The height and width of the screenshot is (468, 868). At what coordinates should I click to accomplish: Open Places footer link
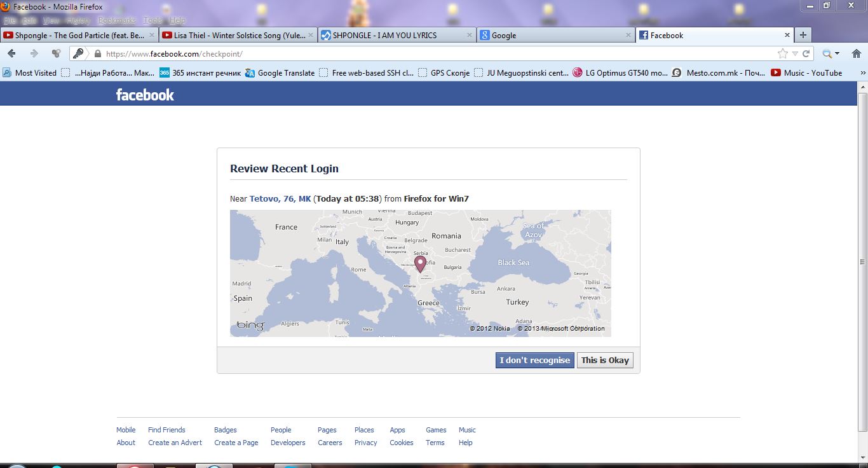pos(364,430)
